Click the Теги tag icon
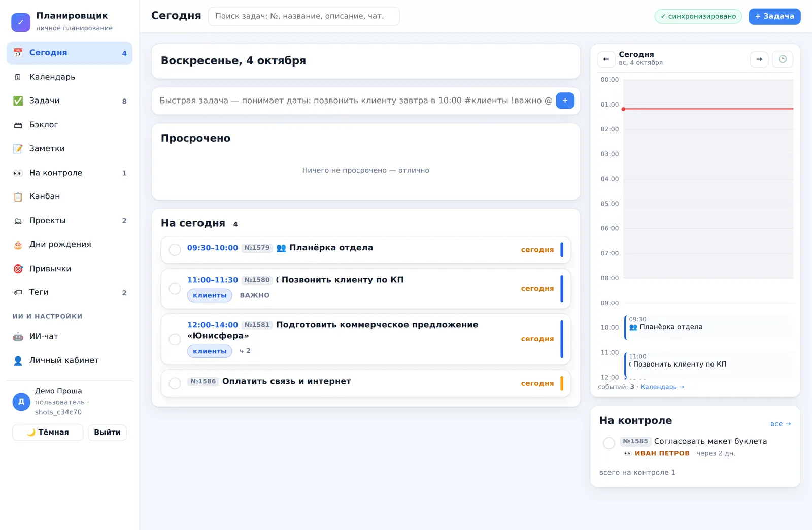The image size is (812, 530). tap(18, 292)
